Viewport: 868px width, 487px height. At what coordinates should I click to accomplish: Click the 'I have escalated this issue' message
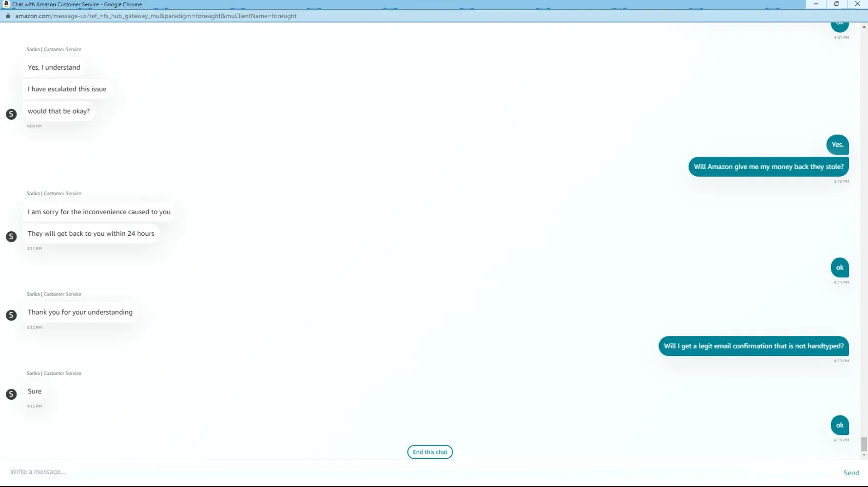[x=67, y=89]
